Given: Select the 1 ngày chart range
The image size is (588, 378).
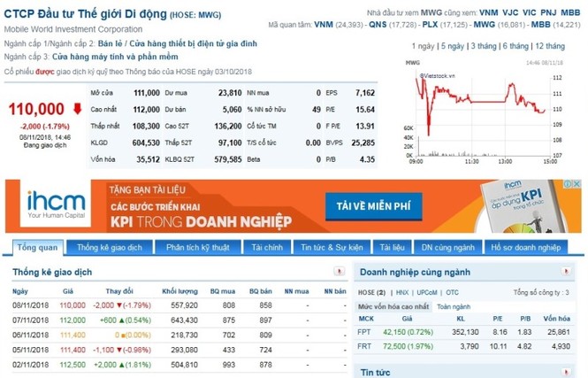Looking at the screenshot, I should point(423,46).
